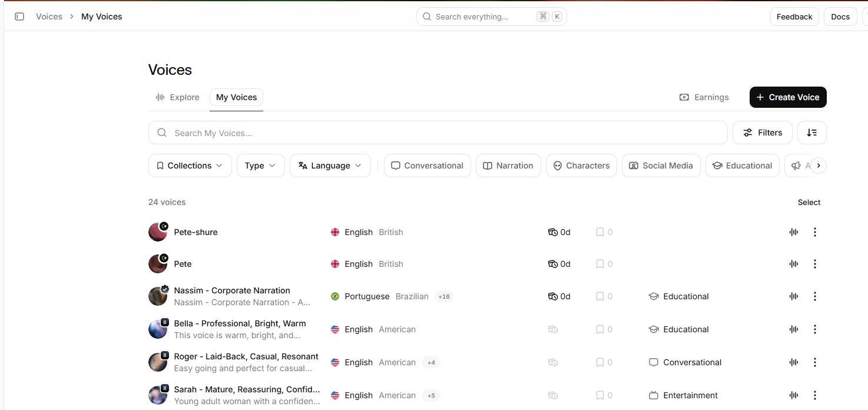Click the Feedback button

click(x=794, y=16)
